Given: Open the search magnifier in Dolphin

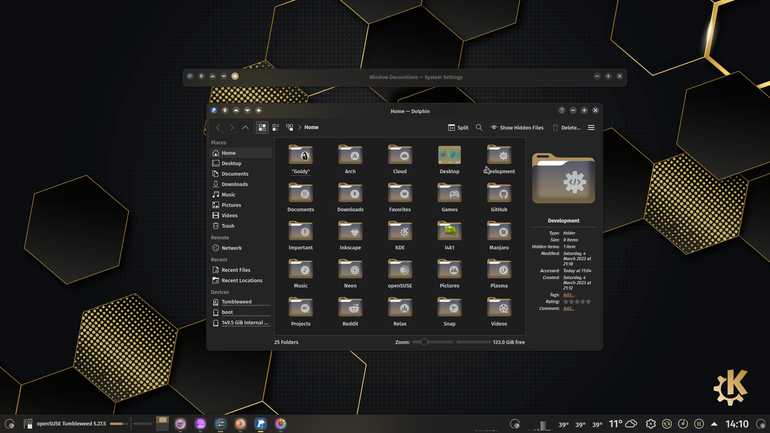Looking at the screenshot, I should point(479,128).
